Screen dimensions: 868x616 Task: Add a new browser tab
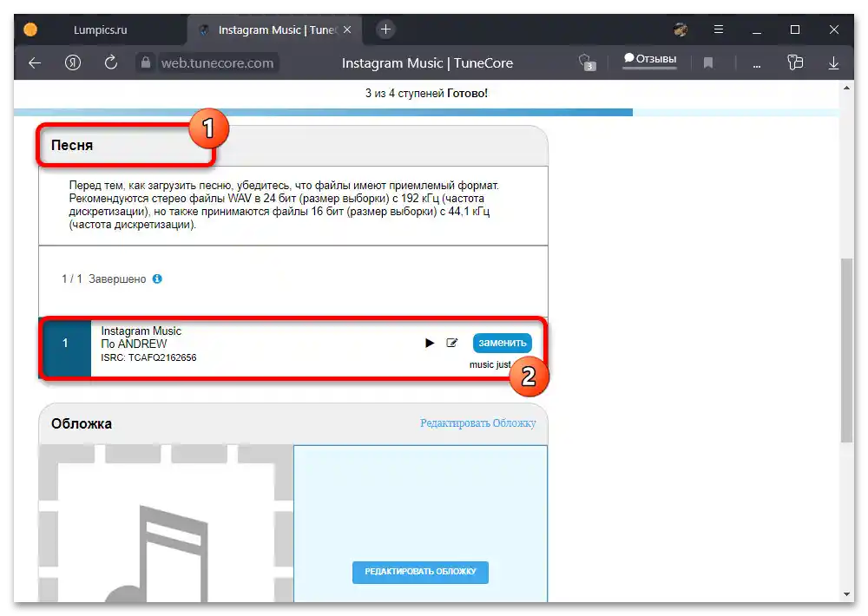coord(386,29)
